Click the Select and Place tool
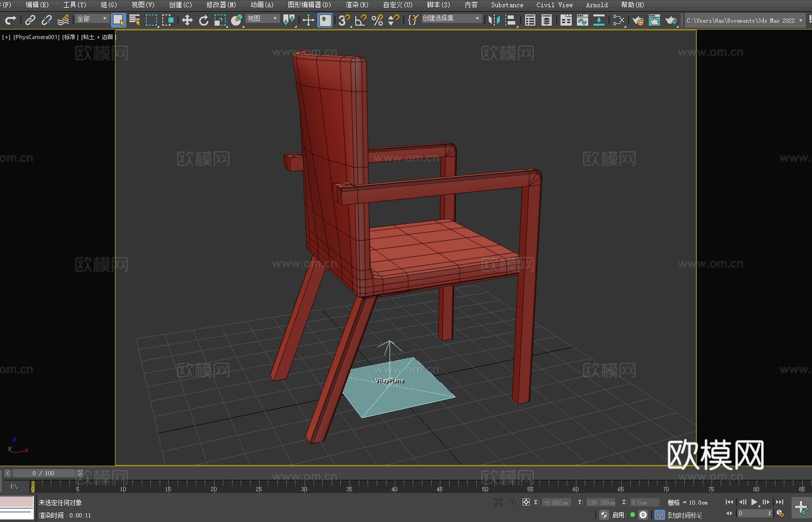The height and width of the screenshot is (522, 812). click(x=237, y=20)
